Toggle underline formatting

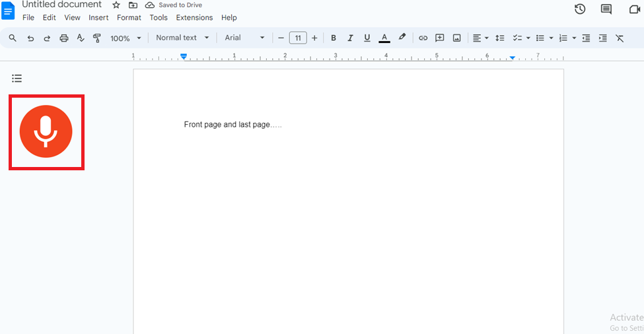click(x=367, y=38)
